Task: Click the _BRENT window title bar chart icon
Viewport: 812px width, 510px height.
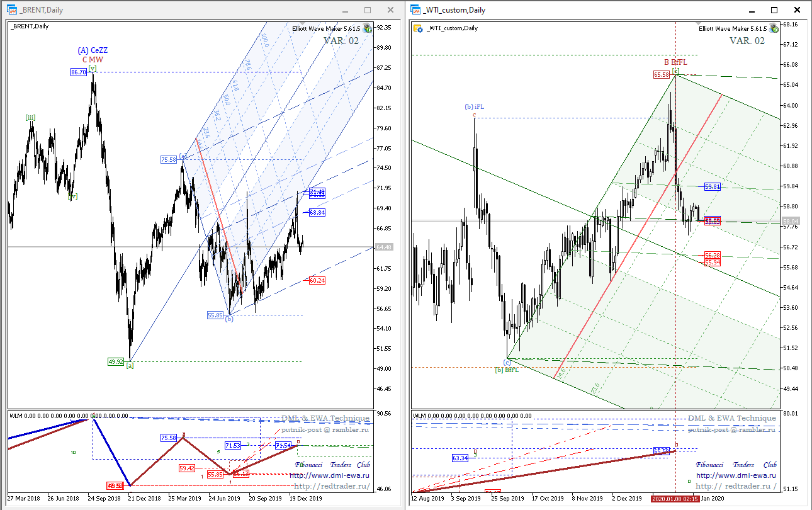Action: 12,10
